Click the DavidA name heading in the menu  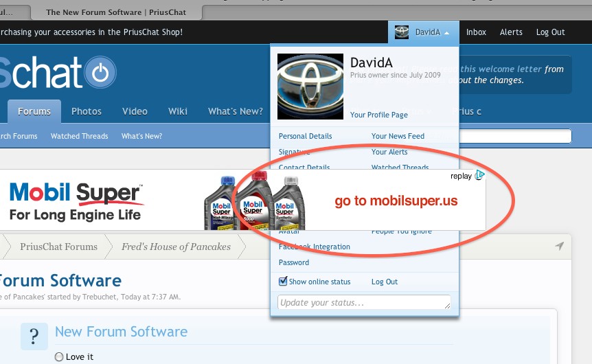[x=372, y=62]
